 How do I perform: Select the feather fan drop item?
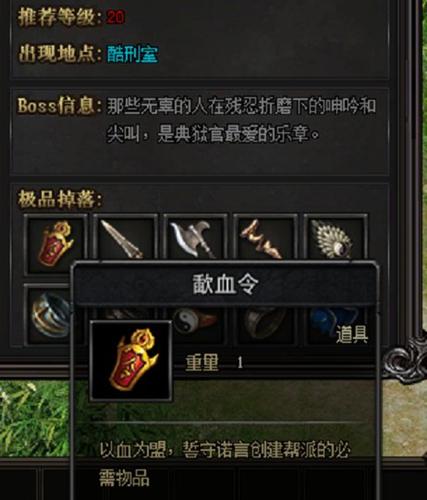(x=335, y=238)
